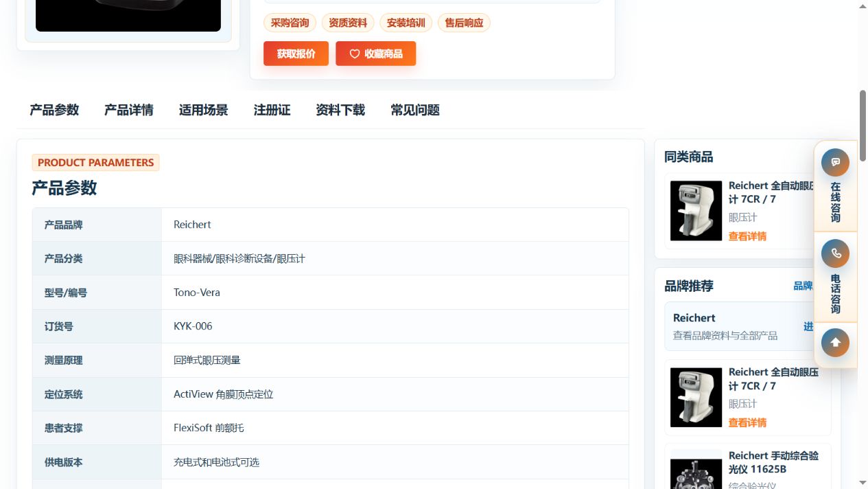The image size is (868, 489).
Task: Click the 收藏商品 button
Action: click(375, 54)
